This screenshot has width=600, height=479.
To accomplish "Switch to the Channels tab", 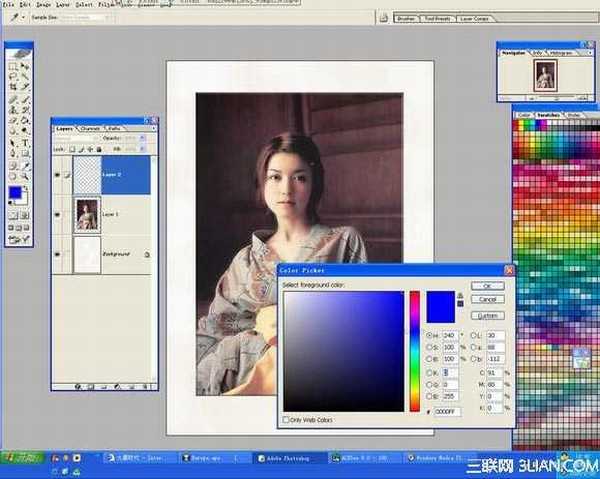I will click(x=91, y=128).
